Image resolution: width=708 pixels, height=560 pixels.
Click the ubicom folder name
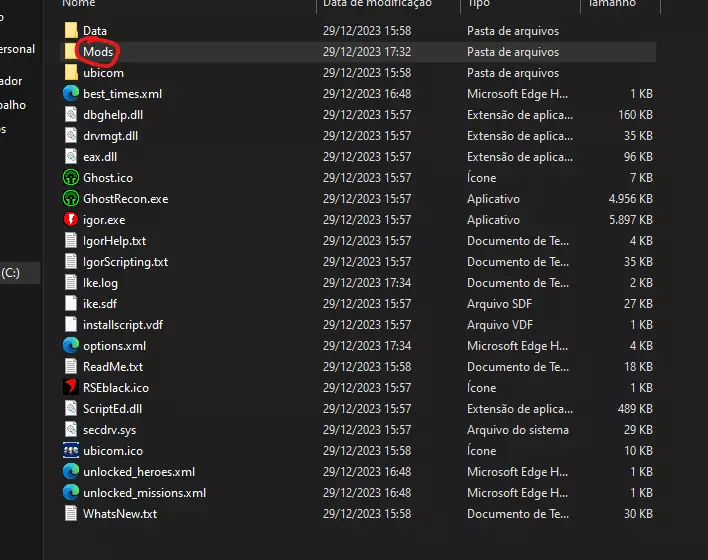(x=103, y=73)
